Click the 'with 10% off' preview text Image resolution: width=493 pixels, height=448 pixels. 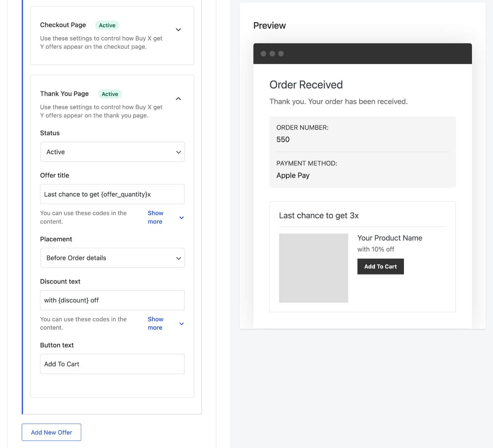coord(376,249)
